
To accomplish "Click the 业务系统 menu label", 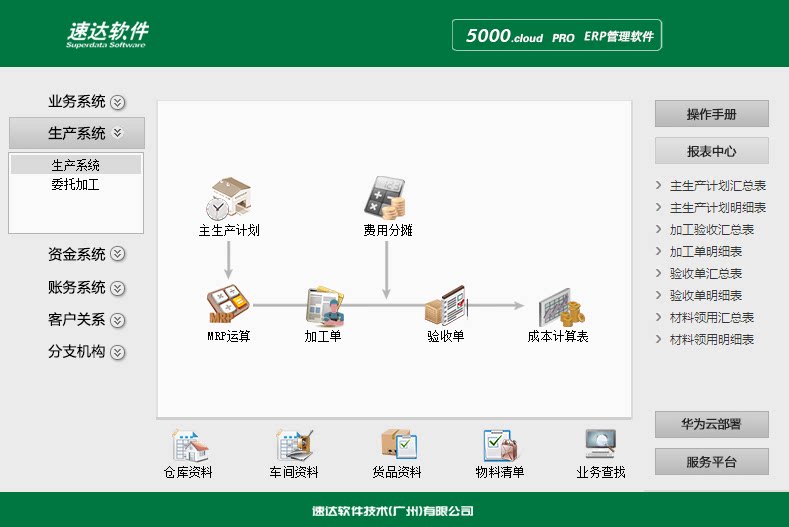I will tap(76, 102).
